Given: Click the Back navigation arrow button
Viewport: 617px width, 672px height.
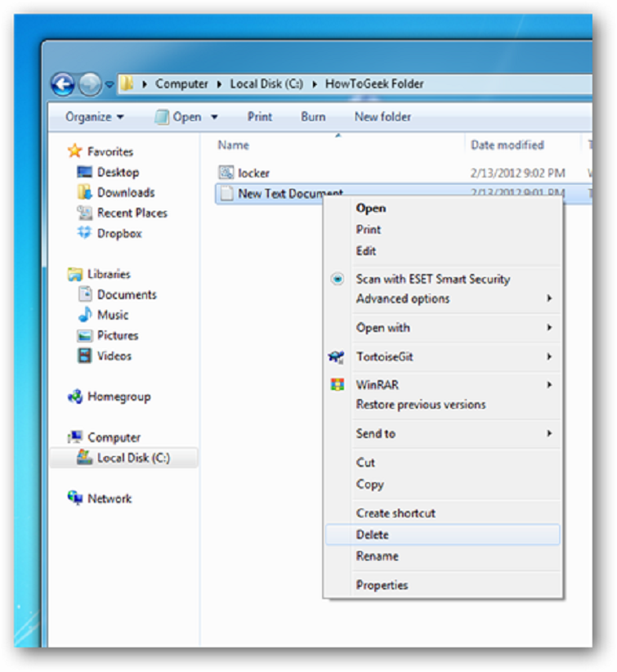Looking at the screenshot, I should 63,84.
